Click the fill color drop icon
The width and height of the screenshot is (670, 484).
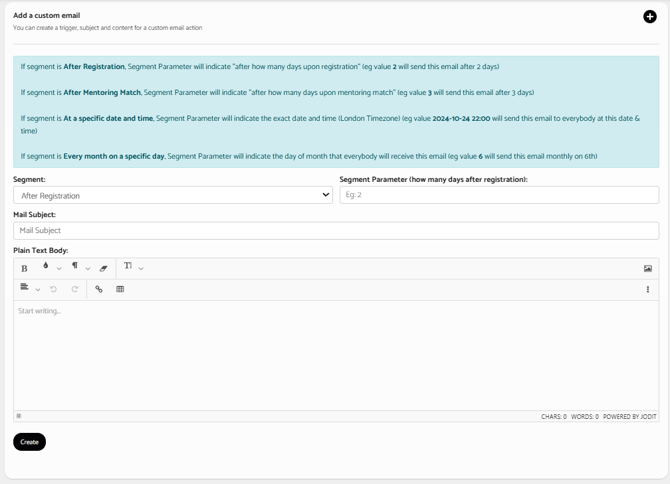tap(45, 265)
